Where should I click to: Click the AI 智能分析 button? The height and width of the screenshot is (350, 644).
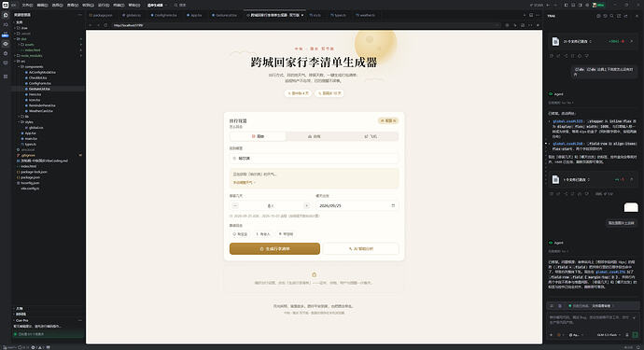(361, 248)
